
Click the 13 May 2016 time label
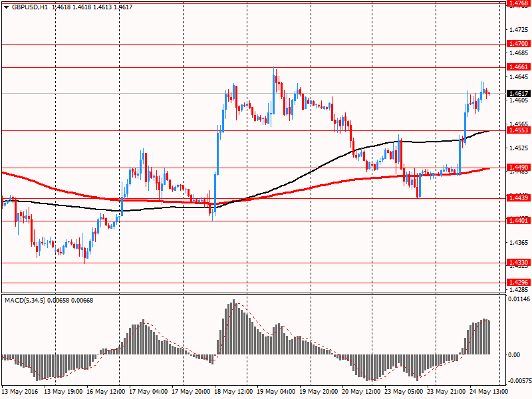(x=20, y=392)
